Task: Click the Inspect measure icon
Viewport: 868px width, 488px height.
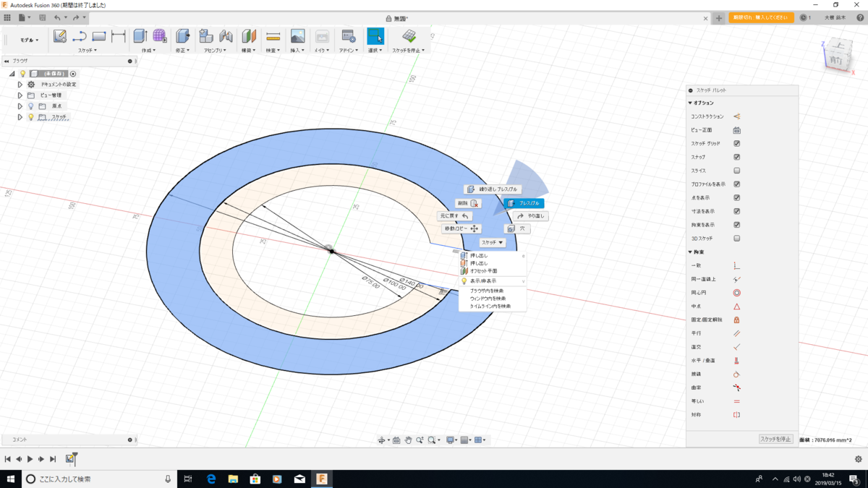Action: coord(273,36)
